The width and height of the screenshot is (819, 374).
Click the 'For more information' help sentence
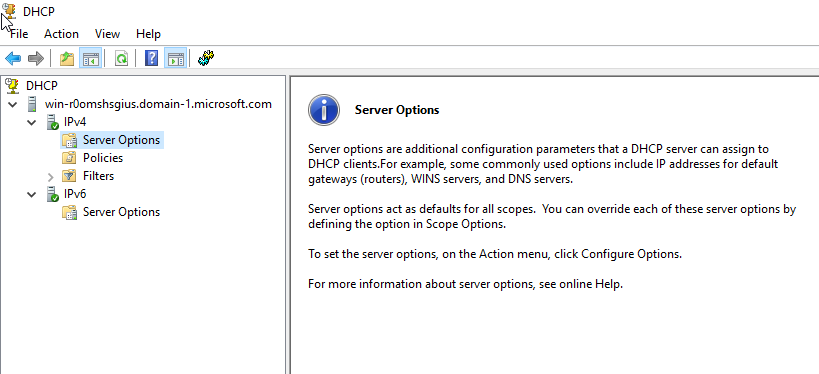coord(465,285)
